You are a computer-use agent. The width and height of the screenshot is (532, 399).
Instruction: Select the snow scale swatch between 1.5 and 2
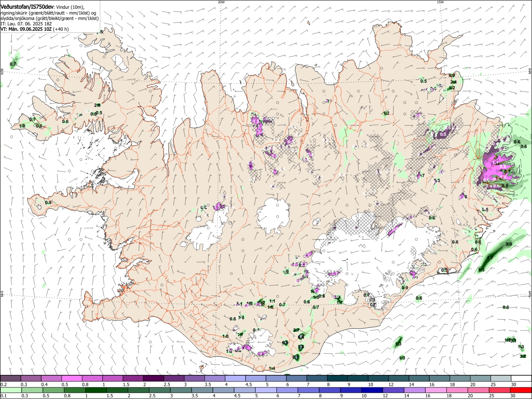point(133,378)
